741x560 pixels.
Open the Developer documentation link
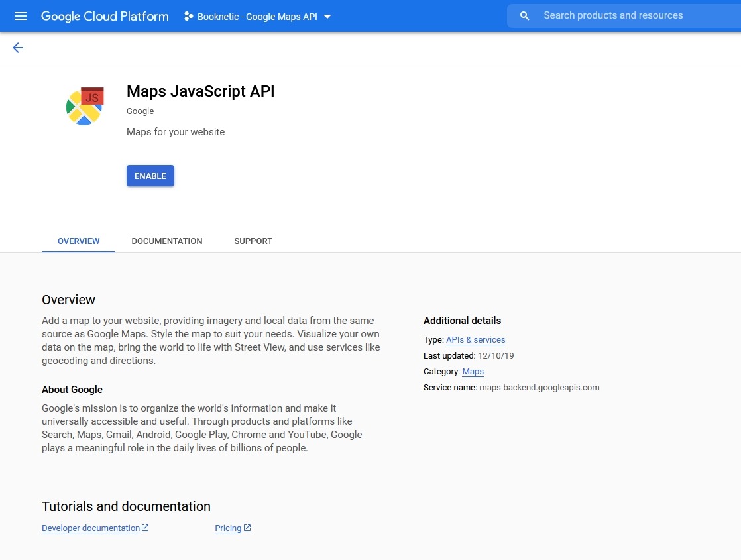[91, 528]
